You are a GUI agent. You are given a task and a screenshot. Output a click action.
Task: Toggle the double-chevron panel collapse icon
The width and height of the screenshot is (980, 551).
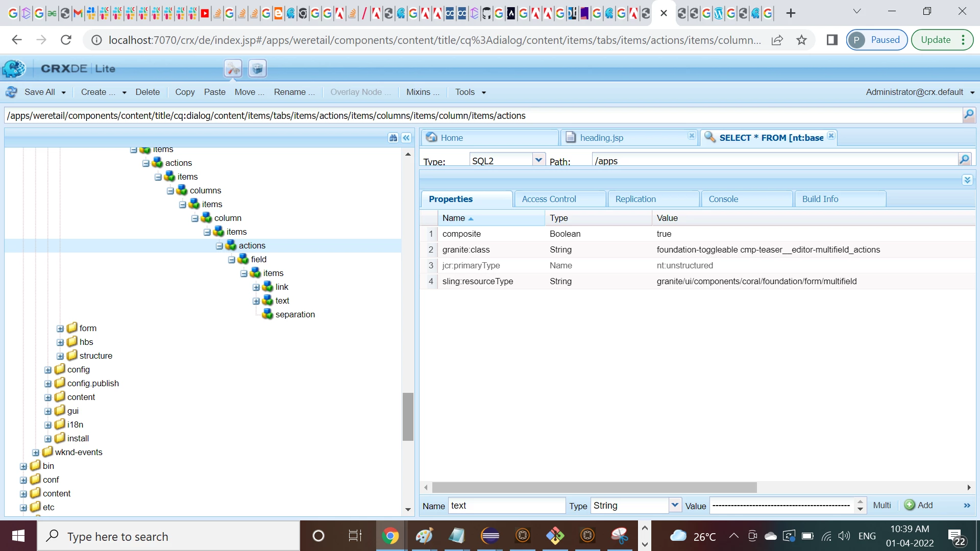coord(967,180)
